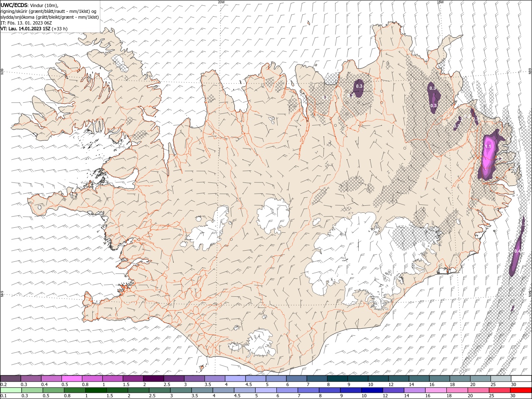Viewport: 532px width, 399px height.
Task: Select the lightest green 0.1 swatch in the rain legend
Action: click(11, 390)
